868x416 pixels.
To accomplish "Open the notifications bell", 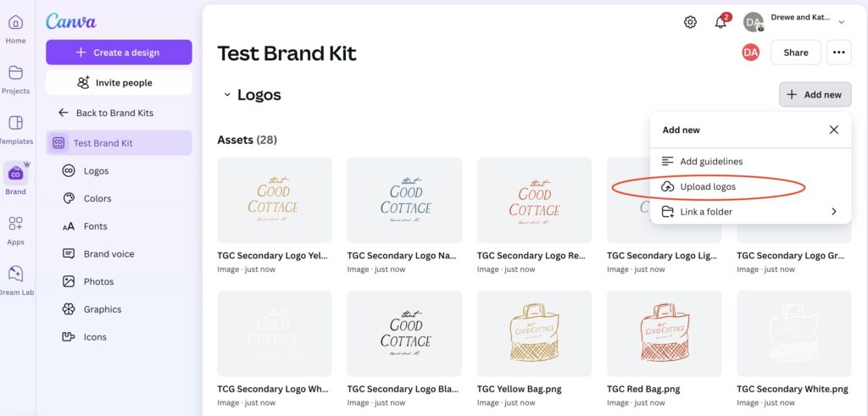I will pos(721,22).
